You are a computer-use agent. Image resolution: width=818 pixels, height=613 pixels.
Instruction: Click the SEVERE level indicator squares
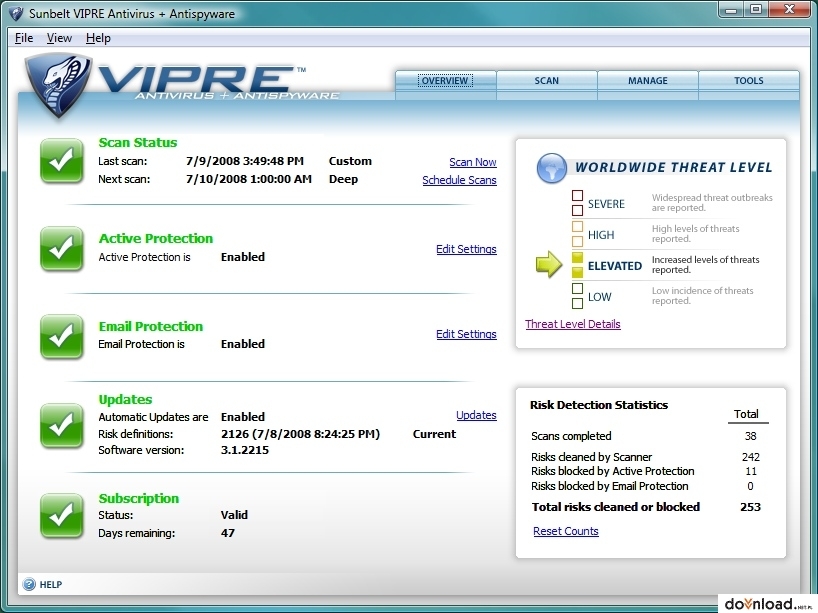pyautogui.click(x=577, y=202)
